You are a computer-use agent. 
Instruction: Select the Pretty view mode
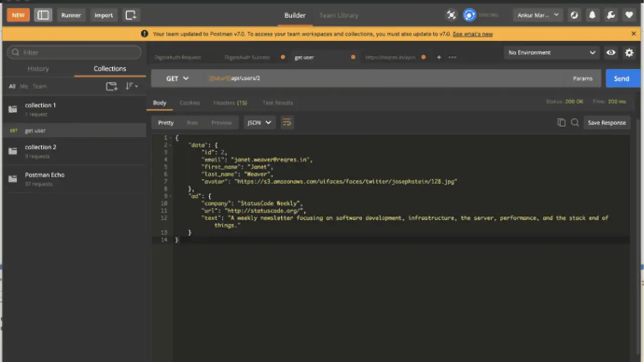(x=166, y=123)
